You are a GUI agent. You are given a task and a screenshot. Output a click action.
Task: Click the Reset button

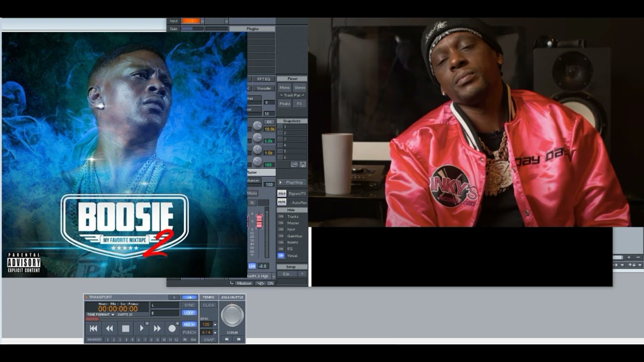tap(292, 79)
